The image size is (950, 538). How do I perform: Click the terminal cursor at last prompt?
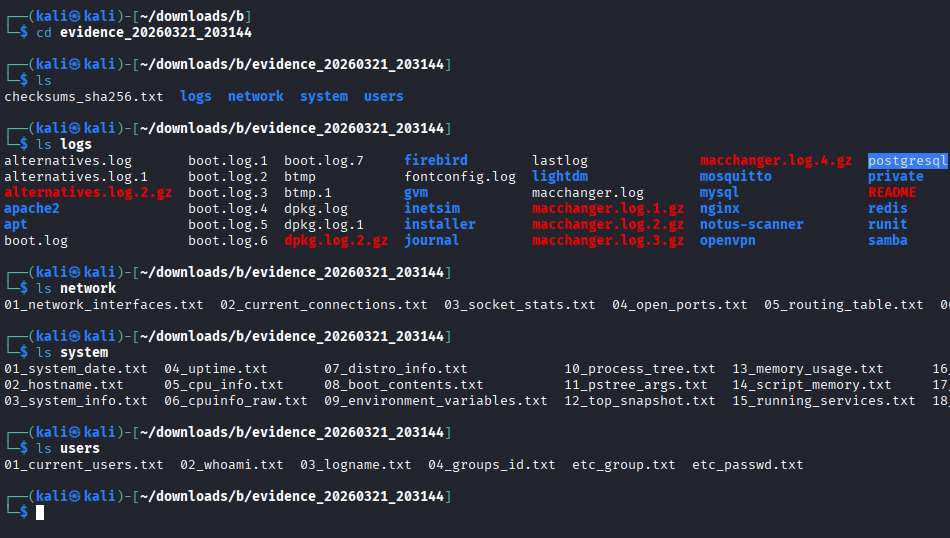(x=40, y=513)
